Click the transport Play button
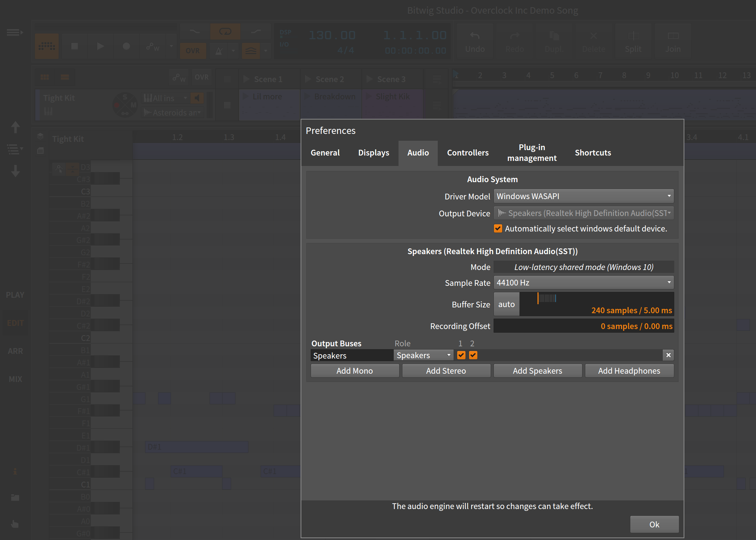Viewport: 756px width, 540px height. tap(100, 46)
